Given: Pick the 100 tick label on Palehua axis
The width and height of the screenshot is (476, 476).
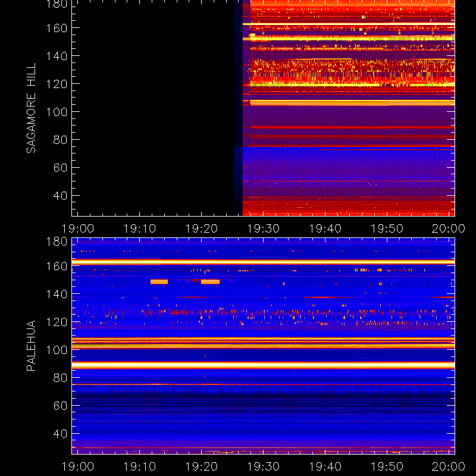Looking at the screenshot, I should click(x=57, y=350).
